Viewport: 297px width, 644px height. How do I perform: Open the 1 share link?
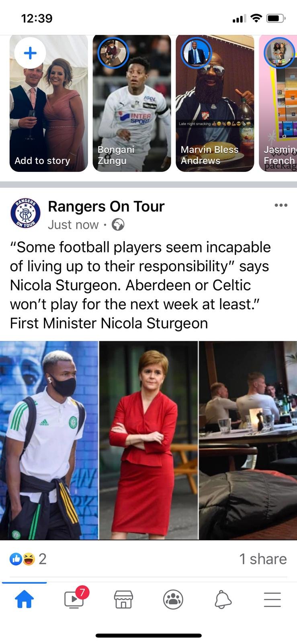click(x=263, y=559)
